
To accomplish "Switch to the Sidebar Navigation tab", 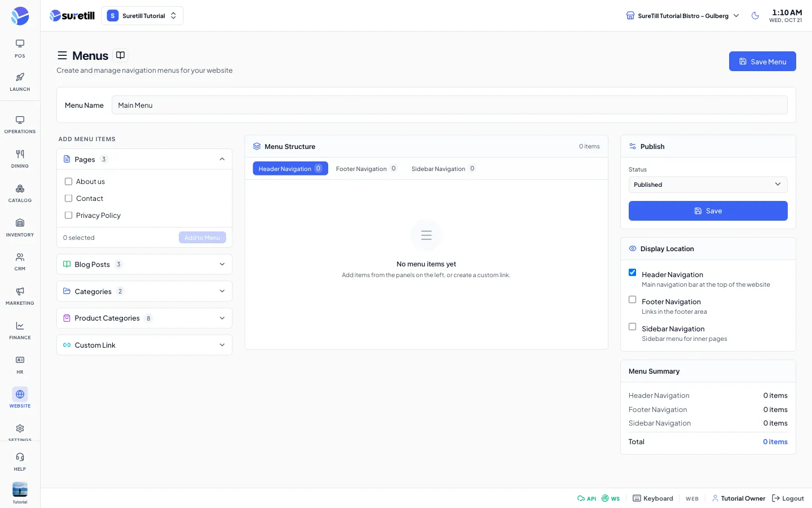I will pos(443,168).
